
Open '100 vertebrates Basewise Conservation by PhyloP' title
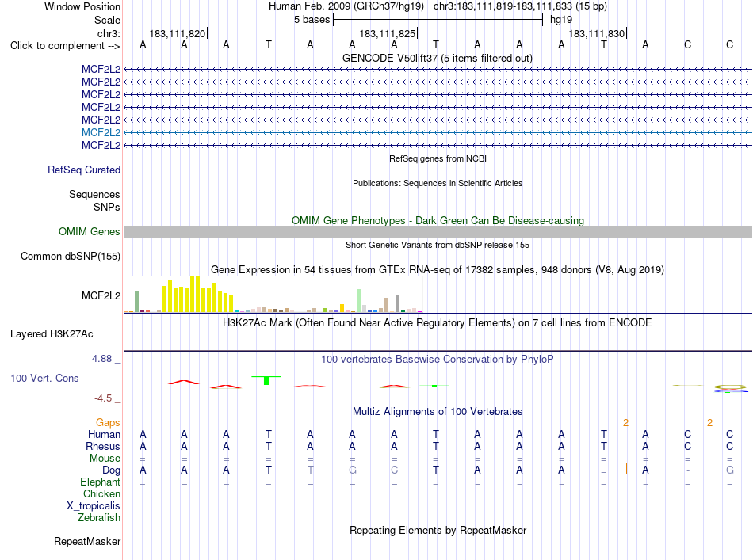pos(438,359)
